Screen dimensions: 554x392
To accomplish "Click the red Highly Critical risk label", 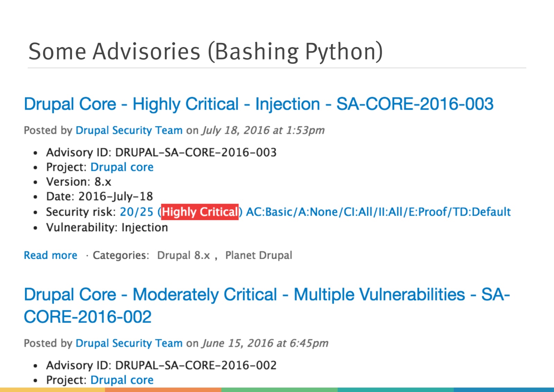I will pos(200,212).
